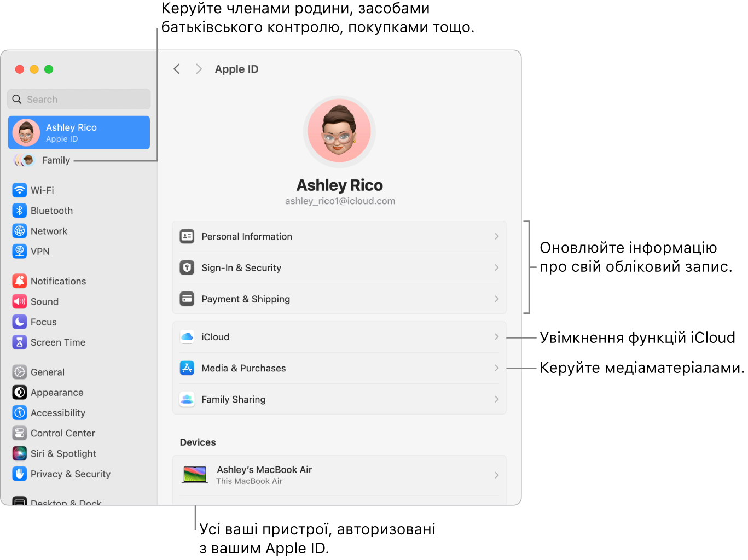Click the Family Sharing label text

point(234,399)
